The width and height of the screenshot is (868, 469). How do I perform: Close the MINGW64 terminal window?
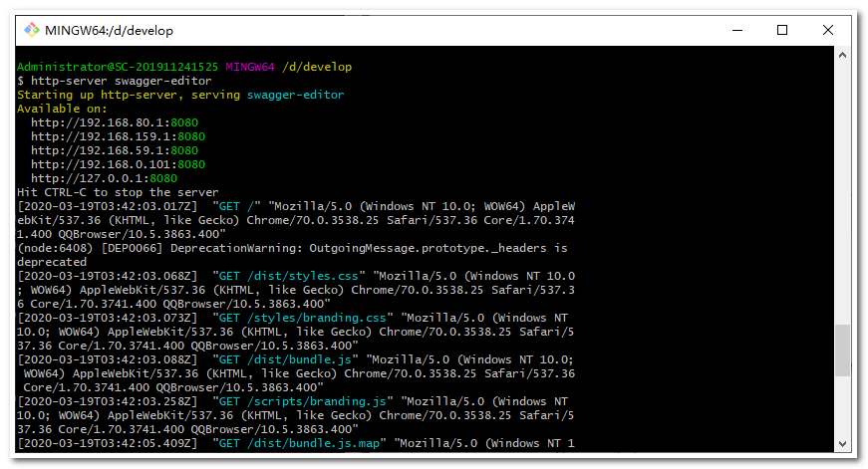pos(827,31)
